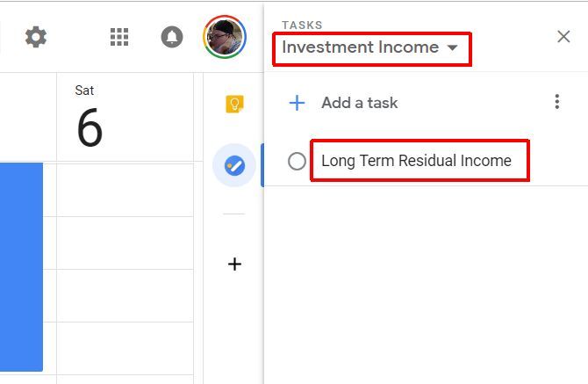Click the Sat day label
Screen dimensions: 588x384
point(84,91)
